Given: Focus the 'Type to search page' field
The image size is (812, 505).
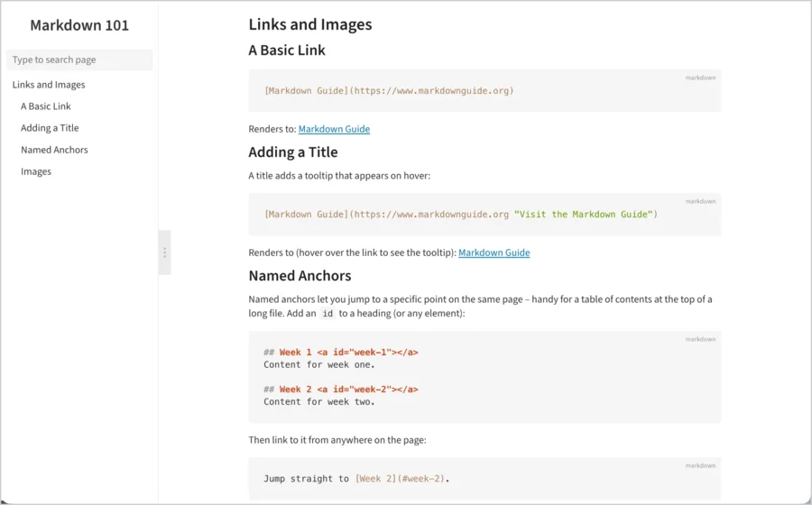Looking at the screenshot, I should click(79, 60).
